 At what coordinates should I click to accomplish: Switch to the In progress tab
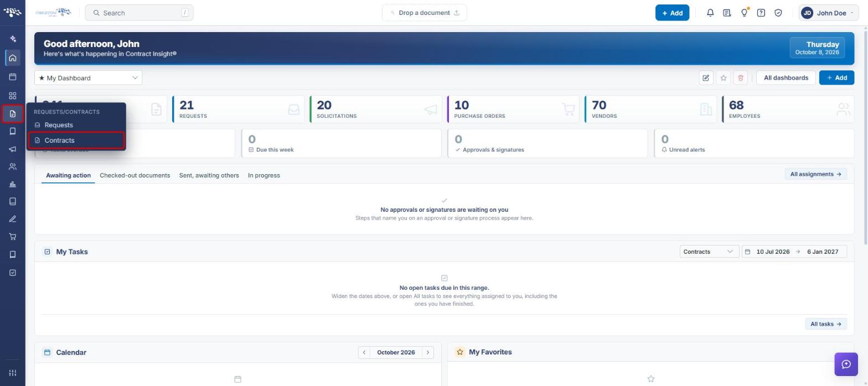[264, 175]
